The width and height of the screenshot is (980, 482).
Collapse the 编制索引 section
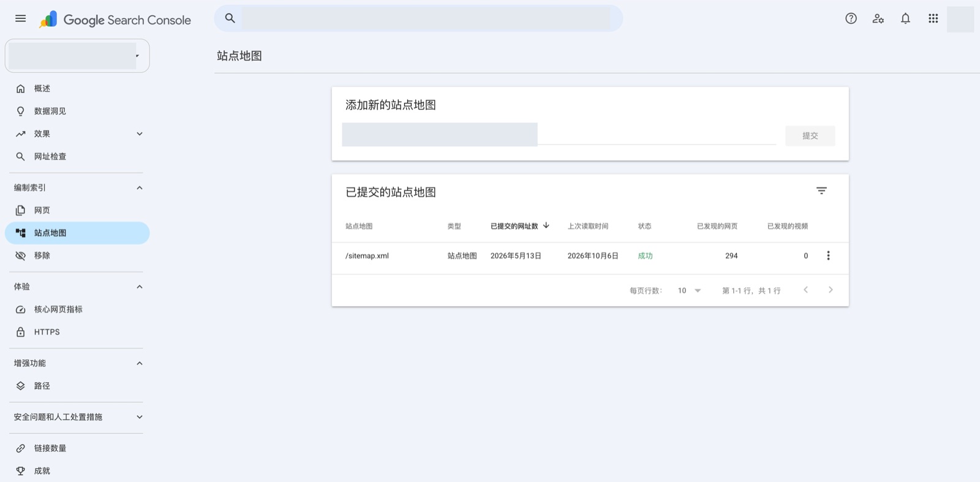(x=140, y=187)
